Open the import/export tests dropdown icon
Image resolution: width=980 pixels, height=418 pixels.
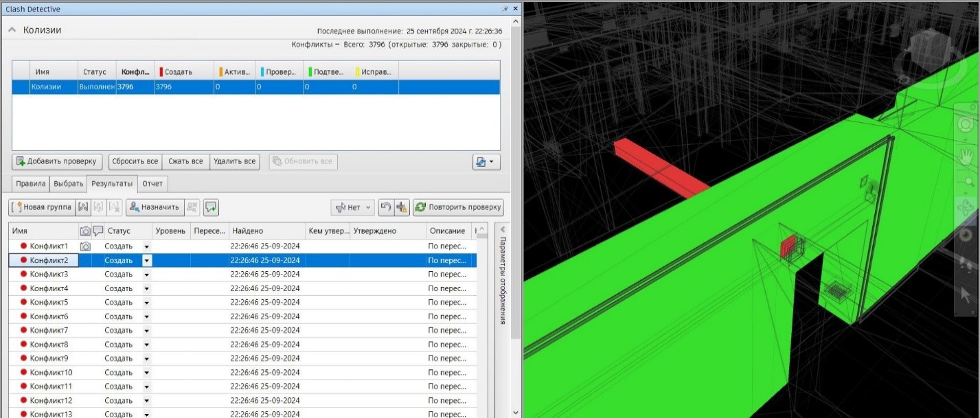486,162
